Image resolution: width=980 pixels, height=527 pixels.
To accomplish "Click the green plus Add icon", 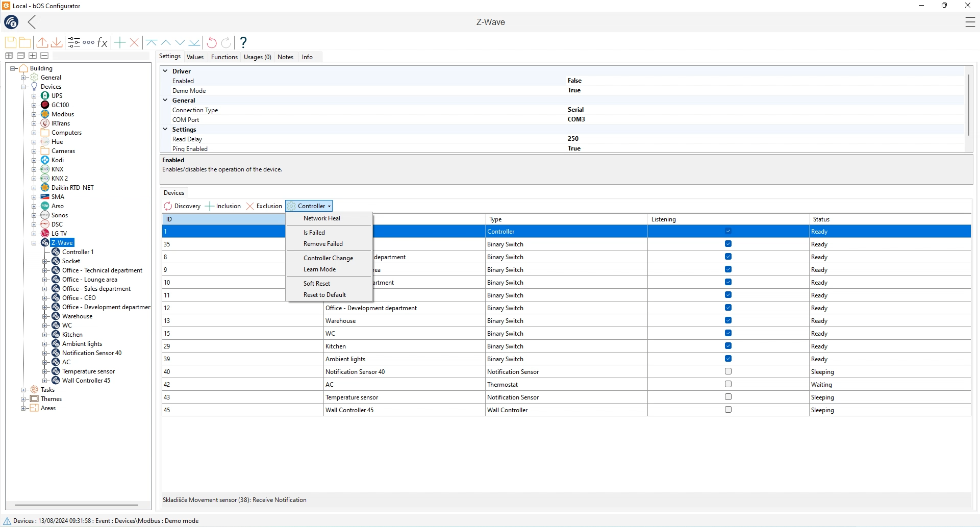I will [x=120, y=42].
